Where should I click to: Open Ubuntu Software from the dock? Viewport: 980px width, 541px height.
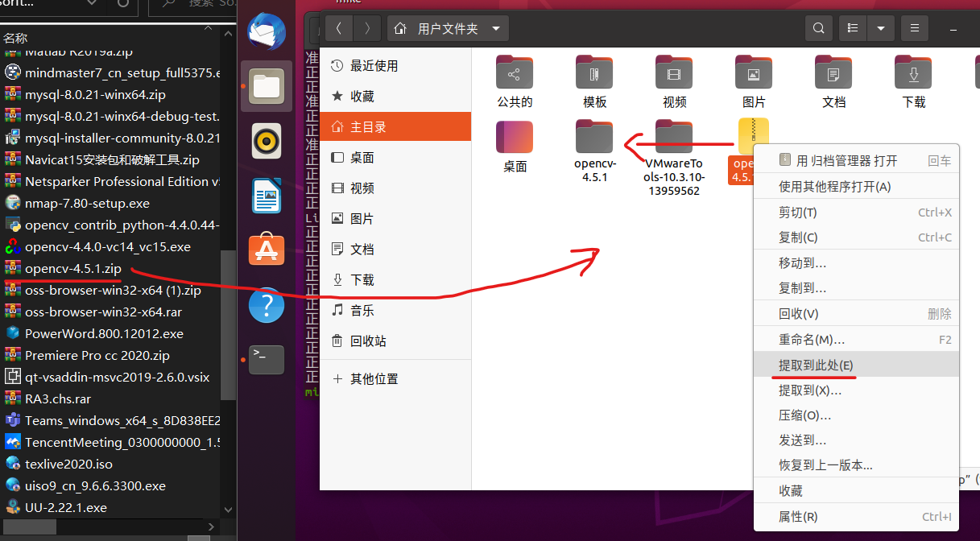pos(266,250)
